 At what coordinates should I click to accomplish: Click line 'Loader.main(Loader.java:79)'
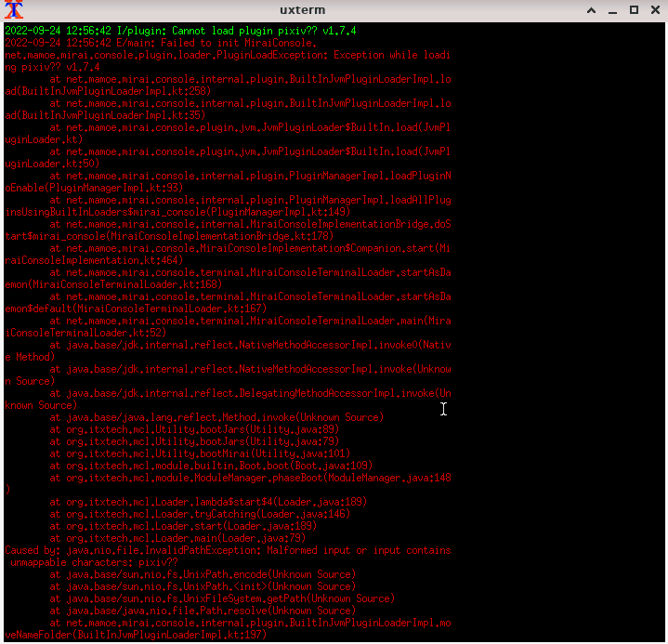(177, 538)
